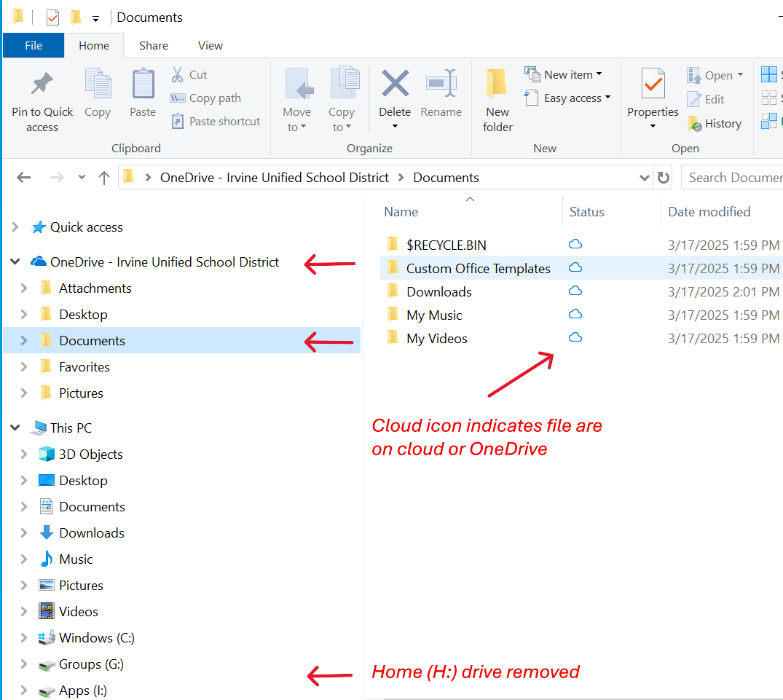Click the Copy ribbon icon

point(98,83)
